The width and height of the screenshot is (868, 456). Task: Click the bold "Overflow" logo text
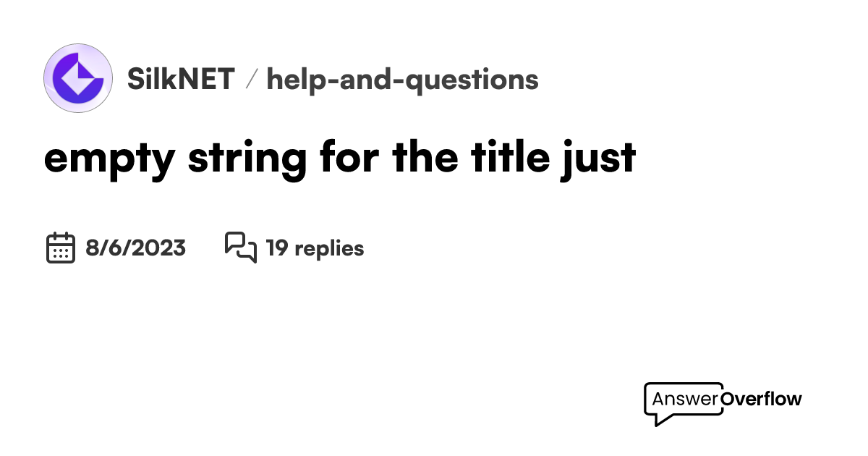[x=762, y=399]
